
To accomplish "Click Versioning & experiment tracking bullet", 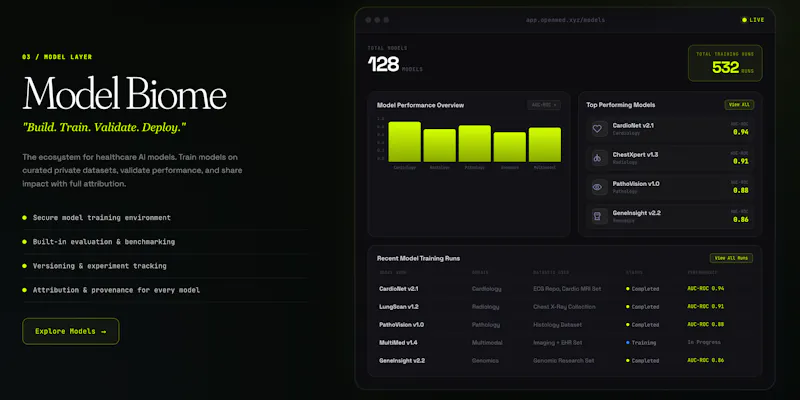I will (x=99, y=266).
